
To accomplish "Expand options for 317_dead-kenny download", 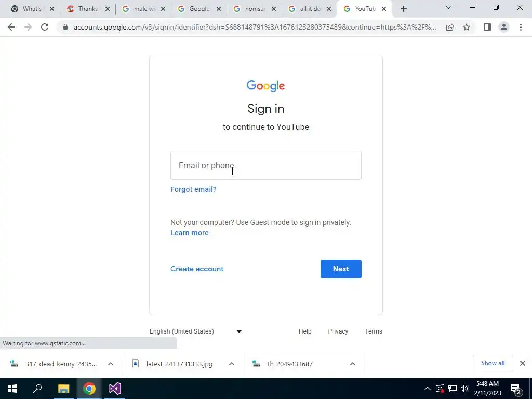I will click(x=111, y=364).
